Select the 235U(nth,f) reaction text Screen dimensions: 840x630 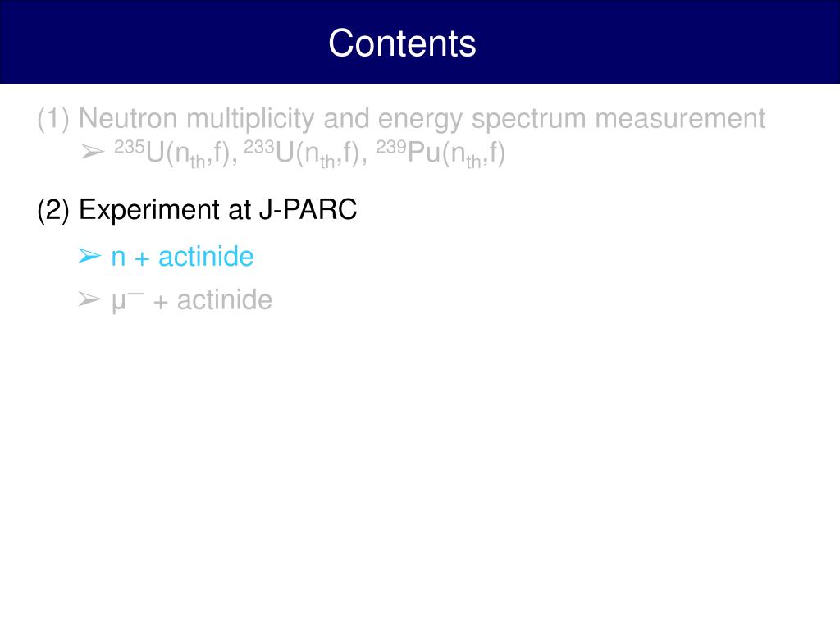[x=176, y=153]
